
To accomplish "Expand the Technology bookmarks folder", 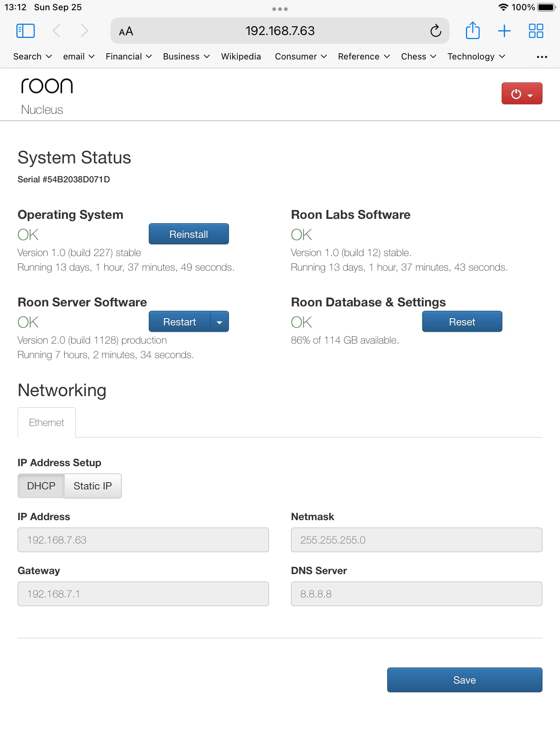I will (476, 57).
